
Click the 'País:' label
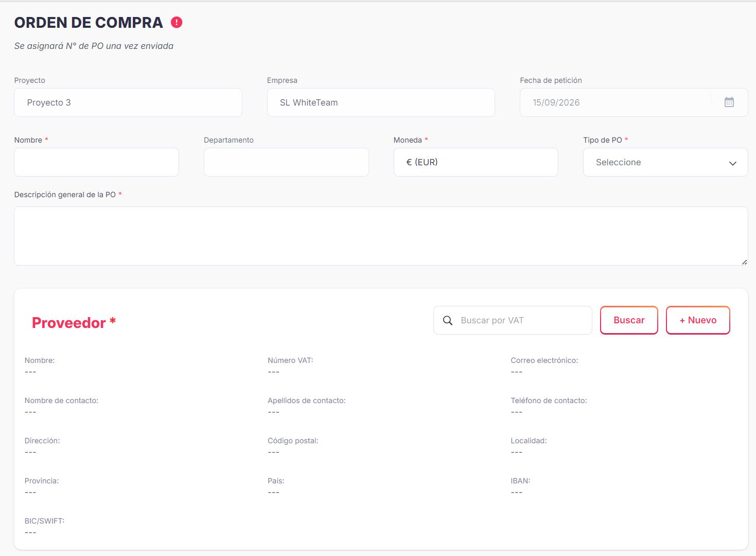click(x=276, y=481)
